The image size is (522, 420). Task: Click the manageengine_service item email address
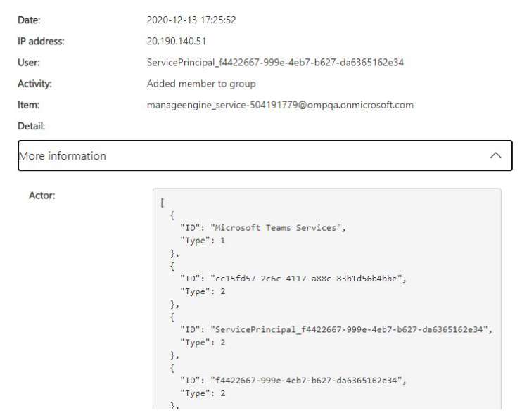point(280,105)
